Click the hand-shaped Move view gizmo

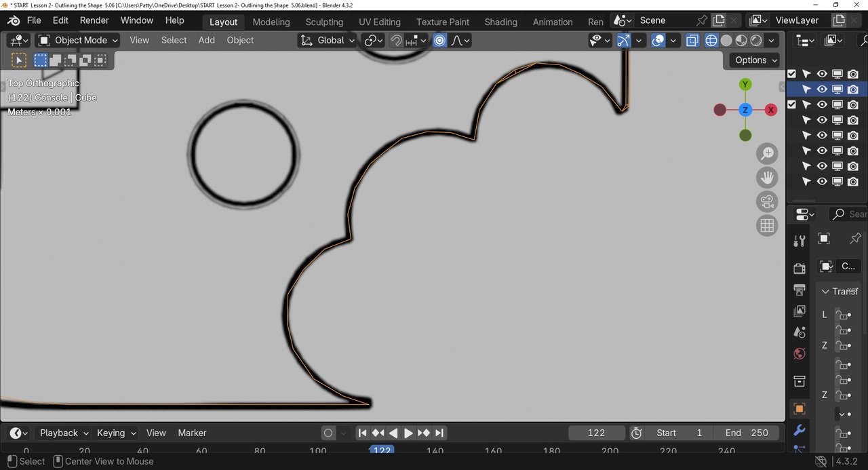[767, 178]
